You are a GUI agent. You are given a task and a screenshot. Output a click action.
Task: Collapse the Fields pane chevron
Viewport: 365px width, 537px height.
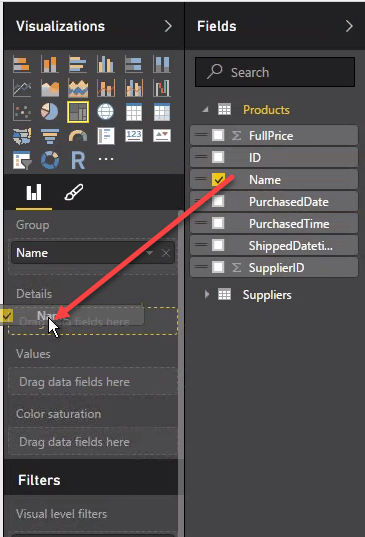pyautogui.click(x=349, y=26)
